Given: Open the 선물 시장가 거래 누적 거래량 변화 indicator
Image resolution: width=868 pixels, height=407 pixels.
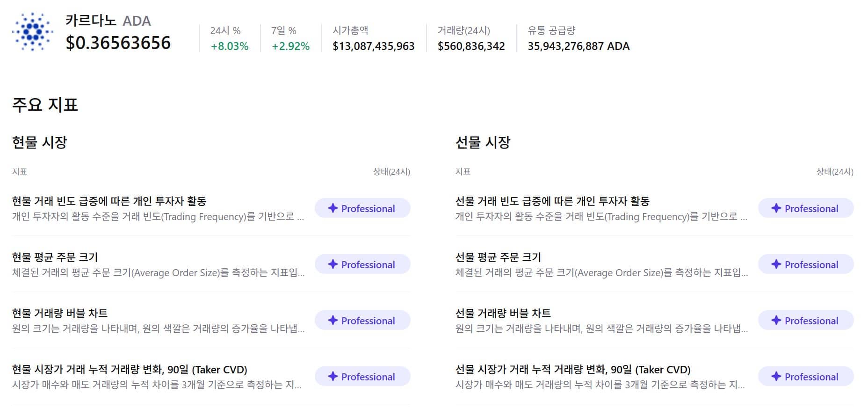Looking at the screenshot, I should (573, 370).
